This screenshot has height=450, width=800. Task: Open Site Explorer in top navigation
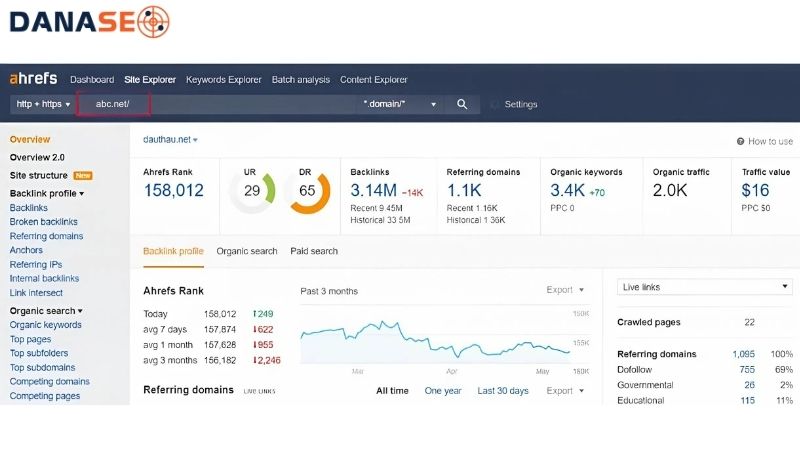[x=150, y=80]
